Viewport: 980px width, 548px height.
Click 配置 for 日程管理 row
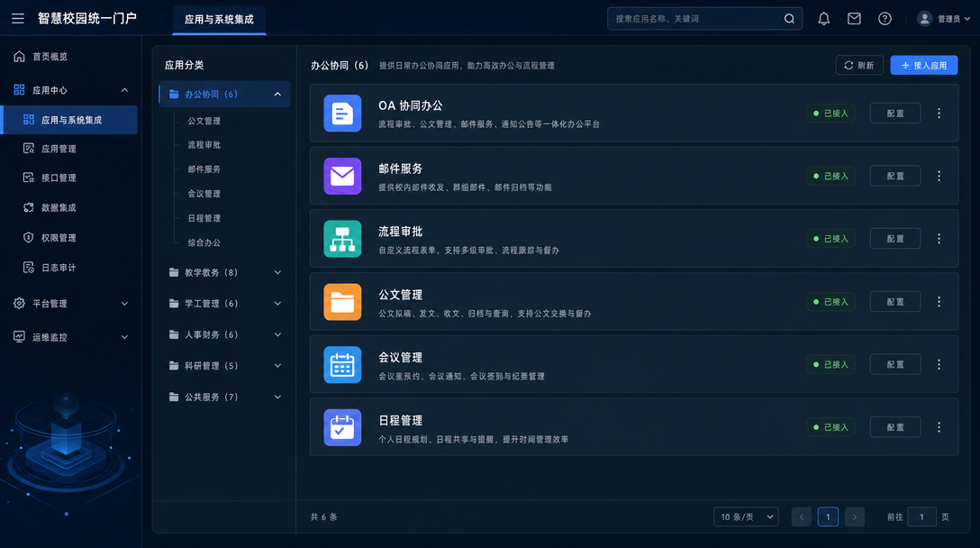point(895,427)
